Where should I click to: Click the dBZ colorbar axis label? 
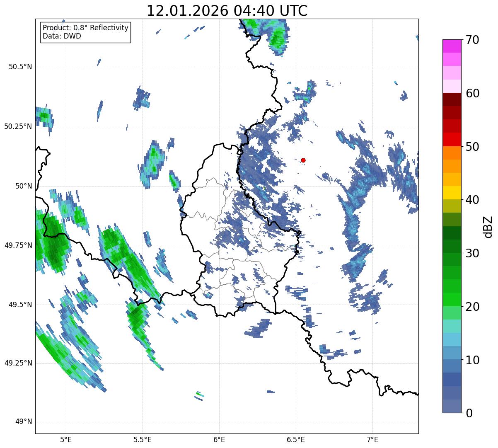(488, 227)
